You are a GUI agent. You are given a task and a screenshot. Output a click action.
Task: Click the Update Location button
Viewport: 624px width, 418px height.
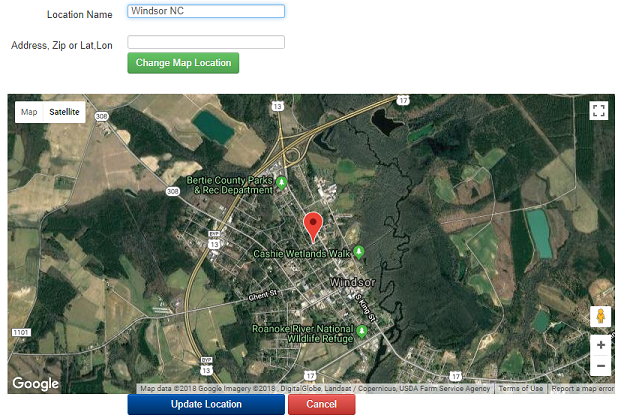point(206,404)
